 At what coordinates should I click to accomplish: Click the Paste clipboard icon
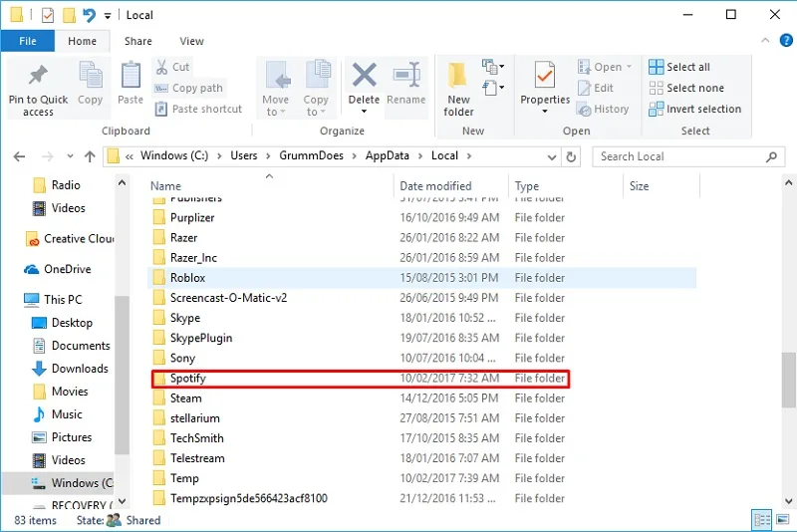[131, 76]
